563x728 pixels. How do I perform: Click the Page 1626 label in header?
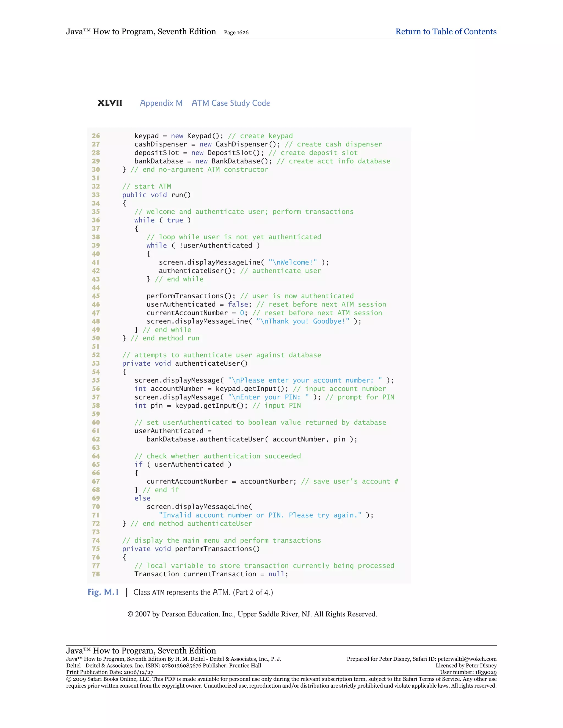pyautogui.click(x=236, y=33)
